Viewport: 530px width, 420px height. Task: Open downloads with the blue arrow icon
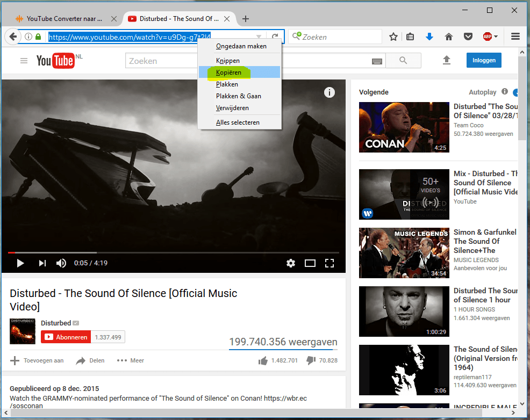[x=429, y=37]
